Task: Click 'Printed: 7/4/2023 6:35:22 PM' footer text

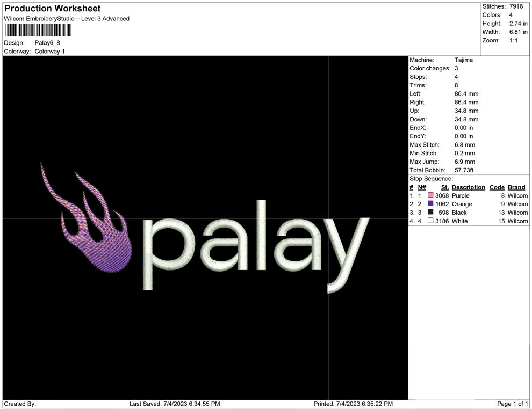Action: point(353,404)
